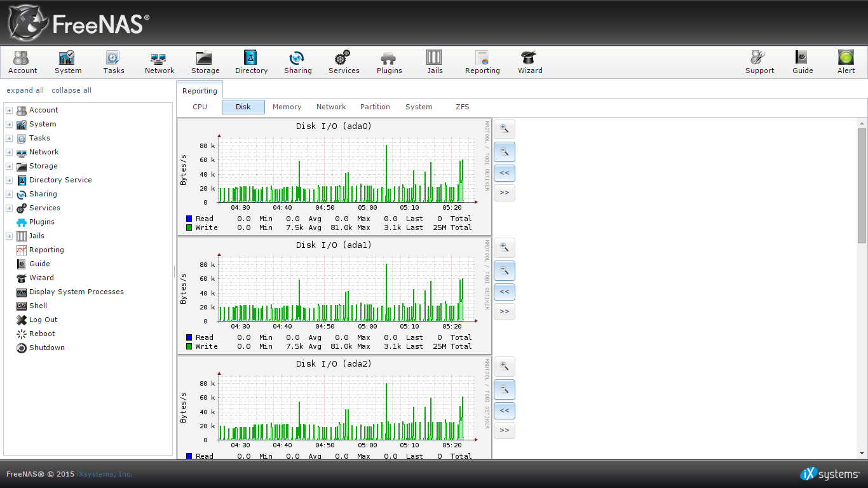This screenshot has height=488, width=868.
Task: Expand the Storage tree node
Action: (x=10, y=166)
